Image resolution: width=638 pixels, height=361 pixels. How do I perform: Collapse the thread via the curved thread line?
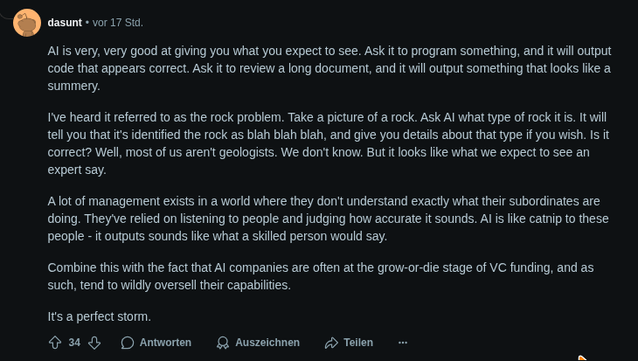tap(6, 16)
